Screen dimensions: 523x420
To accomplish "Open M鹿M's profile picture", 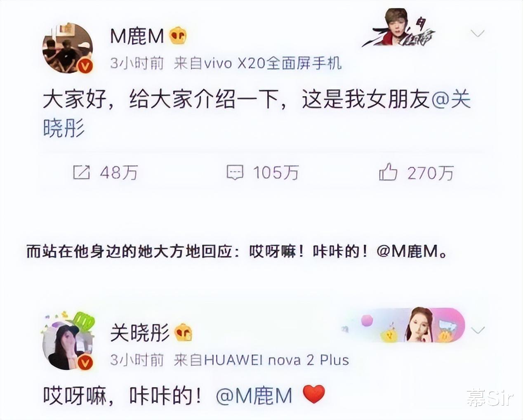I will (68, 49).
